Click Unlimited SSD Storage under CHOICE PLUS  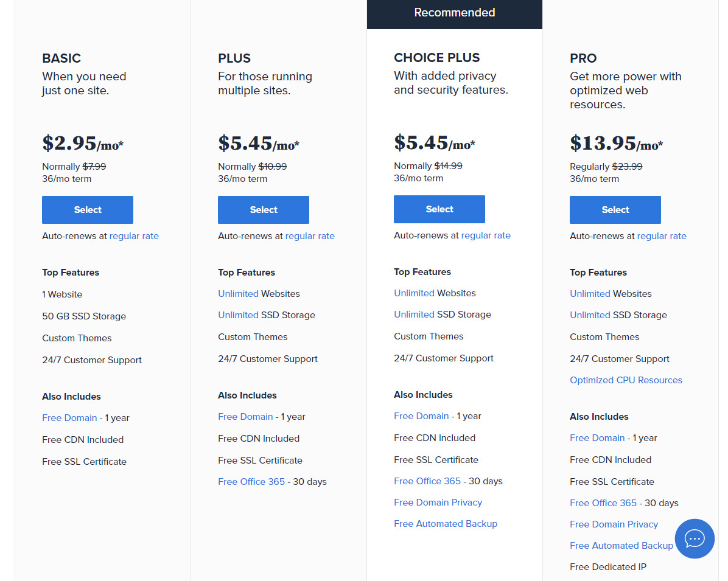point(414,314)
